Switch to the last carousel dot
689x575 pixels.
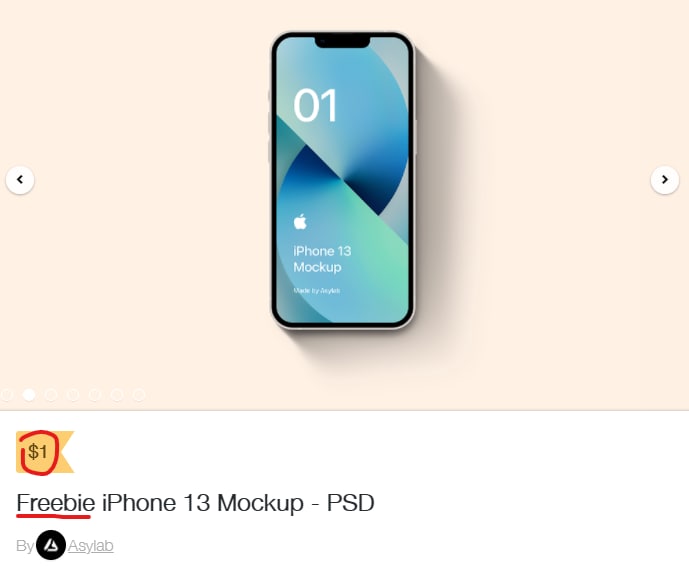pyautogui.click(x=139, y=395)
